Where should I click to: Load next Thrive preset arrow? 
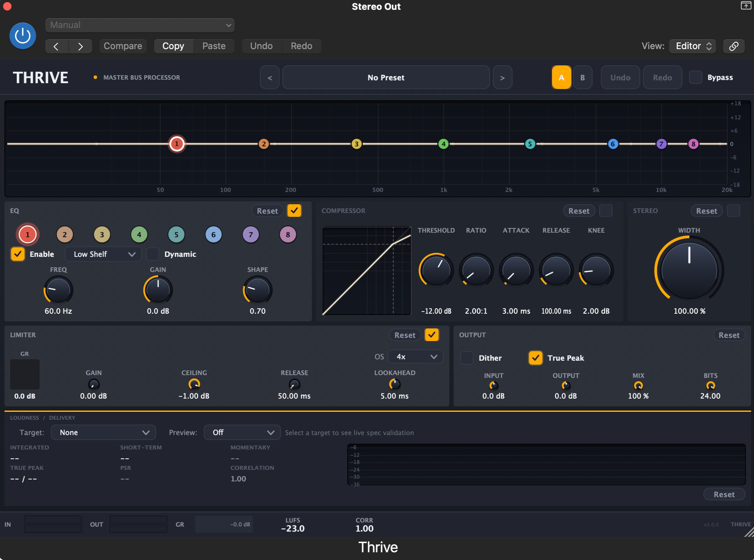click(x=502, y=78)
